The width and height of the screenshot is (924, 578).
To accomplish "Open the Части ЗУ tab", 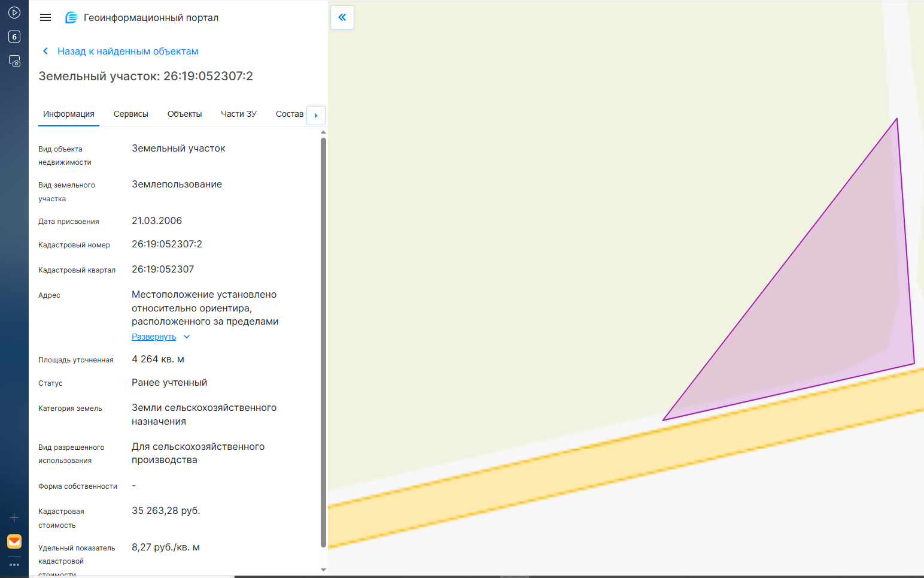I will point(239,114).
